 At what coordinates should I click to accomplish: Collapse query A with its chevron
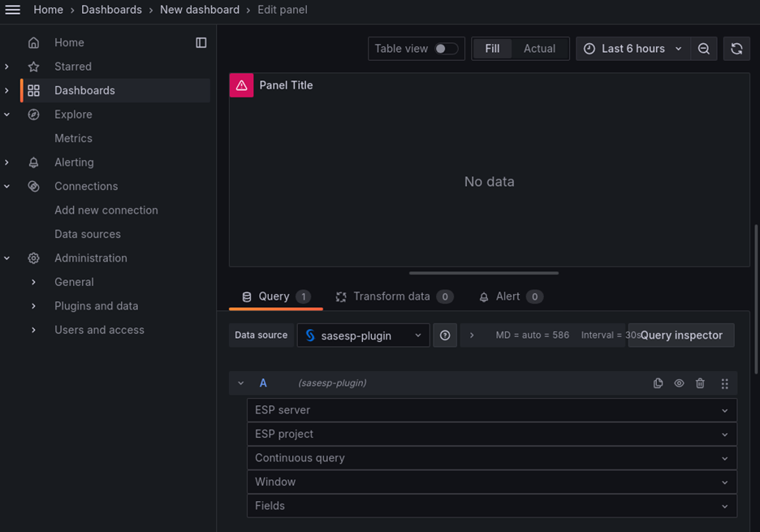coord(240,383)
